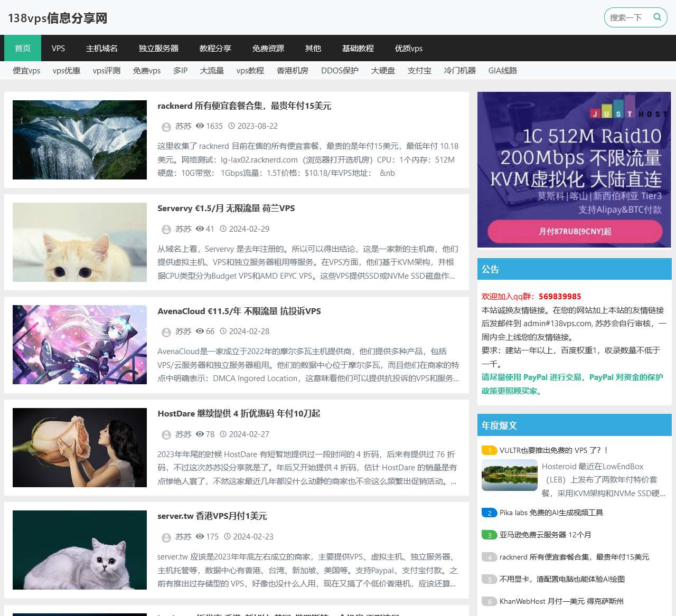Click the GIA线路 tag link
The height and width of the screenshot is (616, 676).
[503, 70]
